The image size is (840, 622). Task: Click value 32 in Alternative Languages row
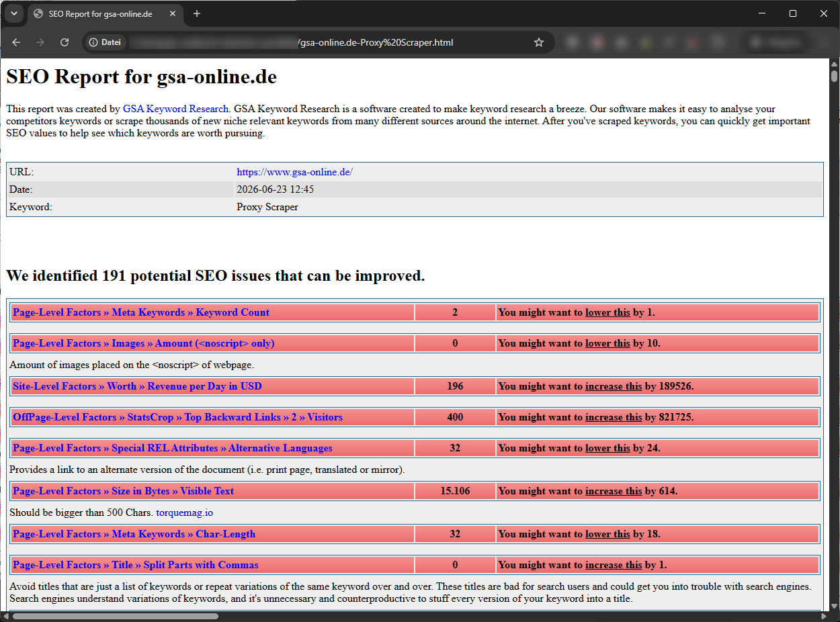[x=455, y=448]
